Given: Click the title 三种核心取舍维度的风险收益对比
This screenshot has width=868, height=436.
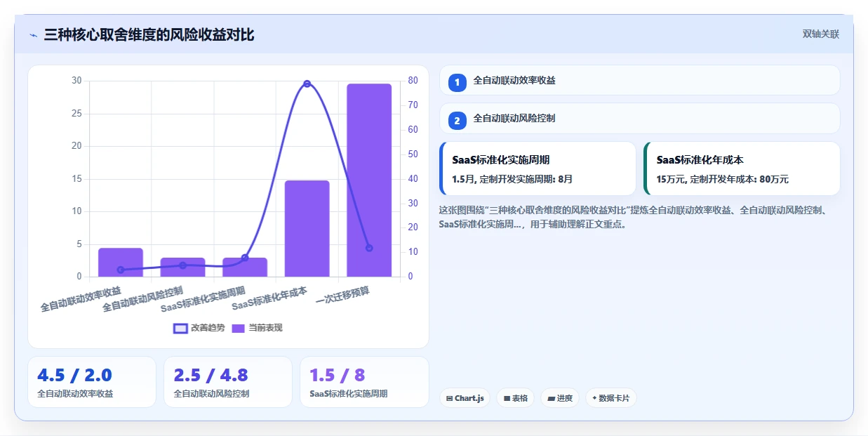Looking at the screenshot, I should (x=149, y=35).
